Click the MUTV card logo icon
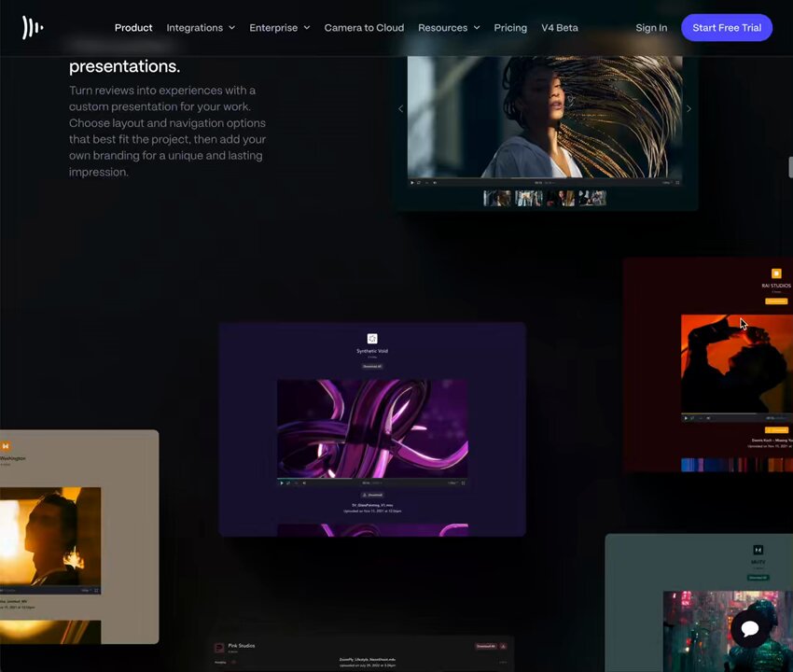The height and width of the screenshot is (672, 793). (x=758, y=550)
